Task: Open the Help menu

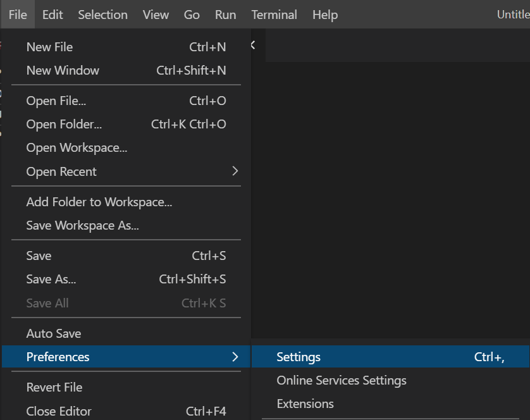Action: tap(325, 15)
